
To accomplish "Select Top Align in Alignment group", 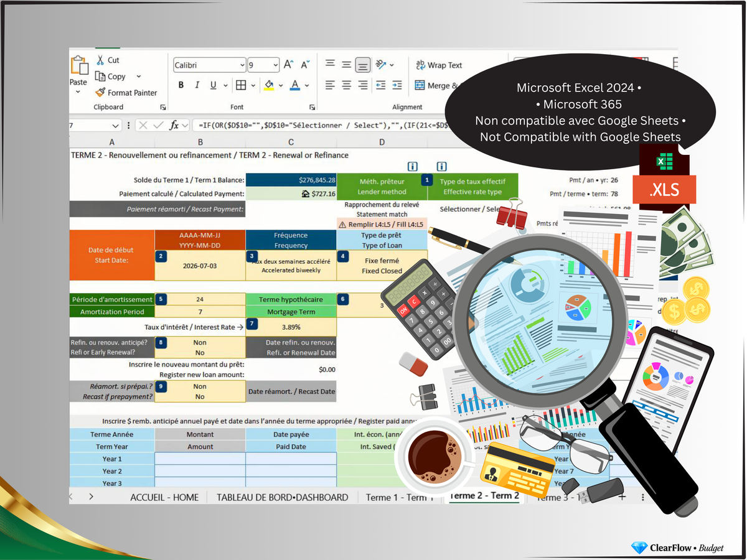I will pos(330,64).
